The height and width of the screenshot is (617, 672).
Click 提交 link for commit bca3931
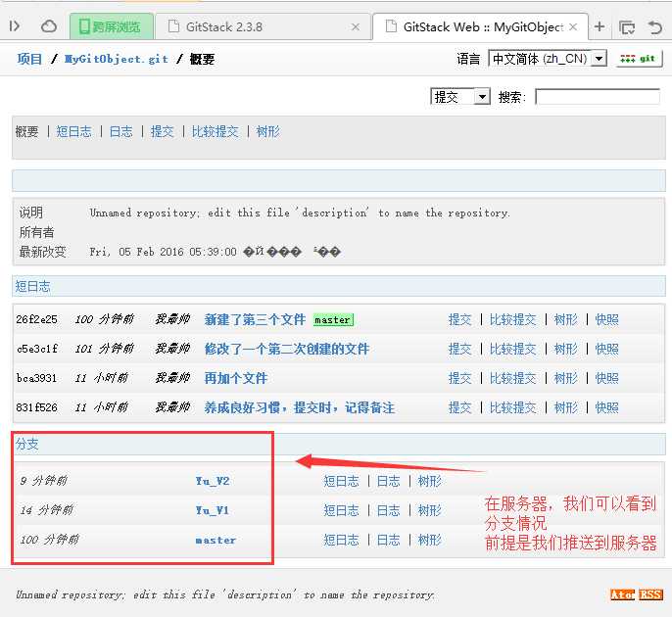point(459,378)
